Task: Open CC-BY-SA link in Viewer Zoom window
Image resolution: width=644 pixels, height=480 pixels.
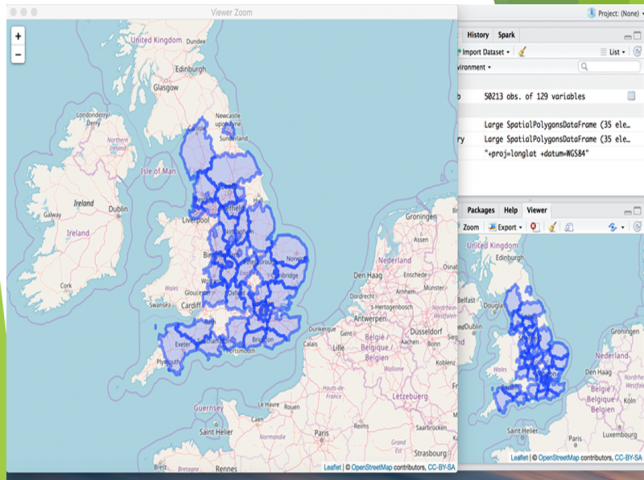Action: 442,467
